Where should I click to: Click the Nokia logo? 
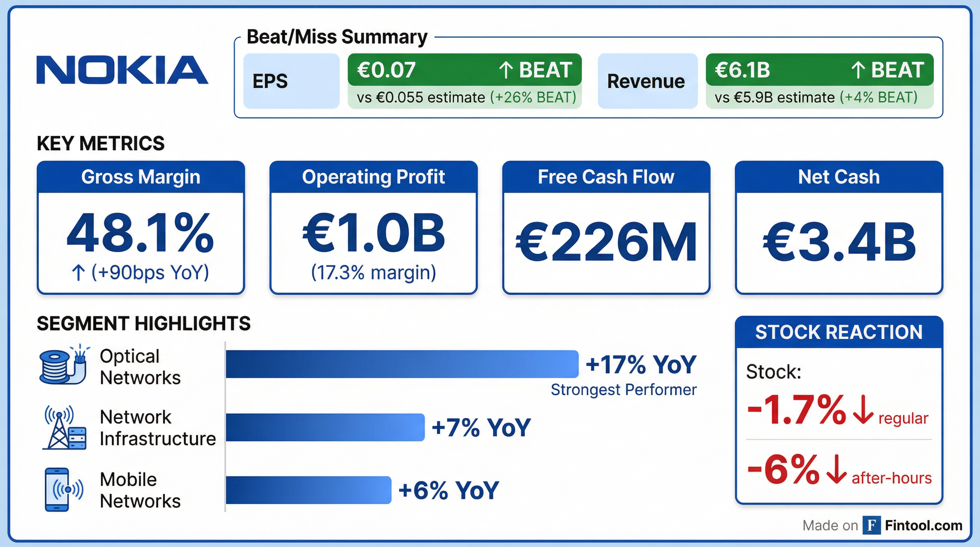(122, 69)
